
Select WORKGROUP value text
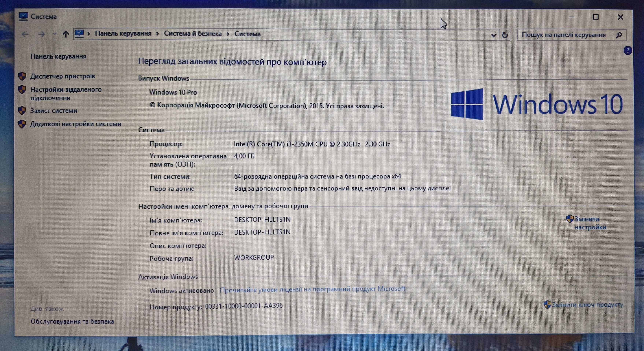coord(254,258)
